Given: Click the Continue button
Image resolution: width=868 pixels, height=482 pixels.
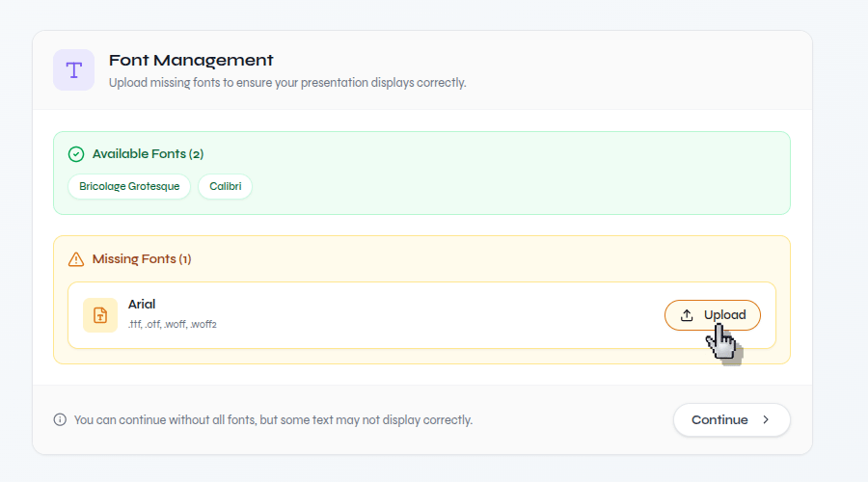Looking at the screenshot, I should pos(731,420).
